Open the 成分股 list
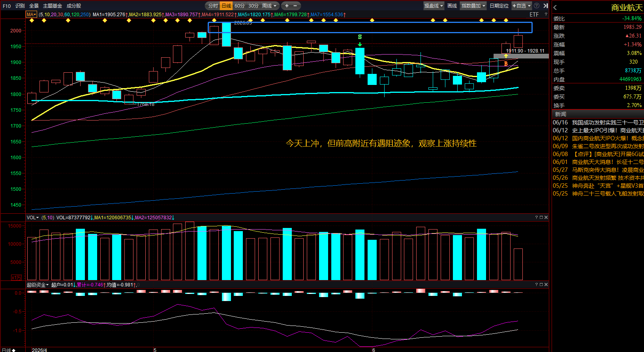 tap(74, 6)
